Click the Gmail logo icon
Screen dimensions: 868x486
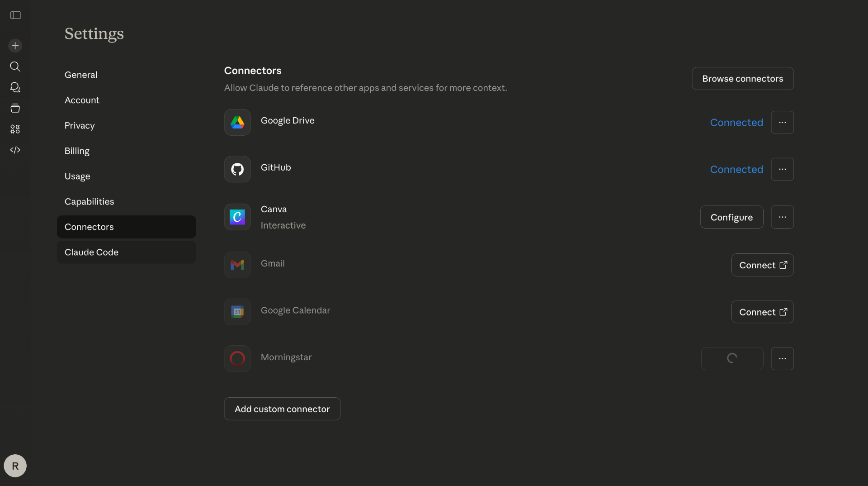click(x=237, y=265)
